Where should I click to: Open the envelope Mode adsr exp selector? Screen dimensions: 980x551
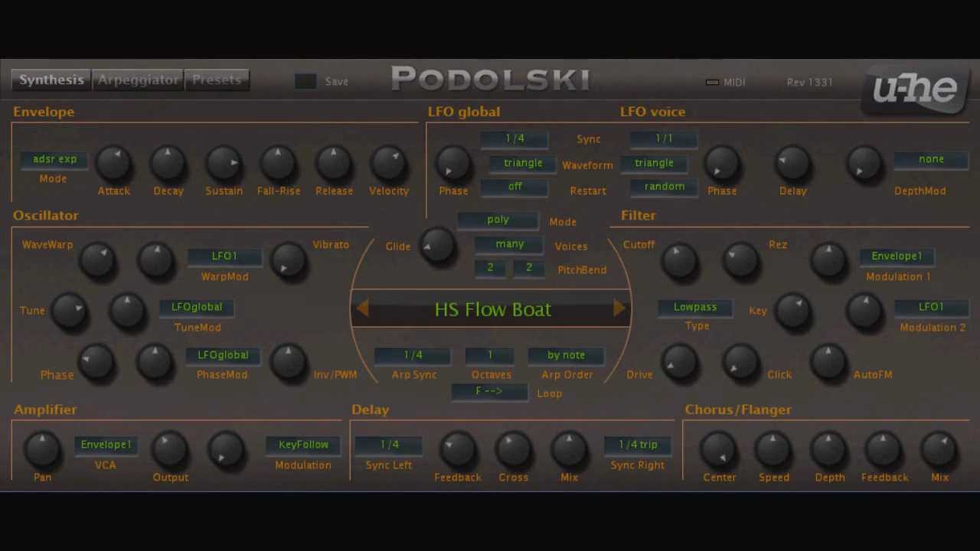pos(54,160)
